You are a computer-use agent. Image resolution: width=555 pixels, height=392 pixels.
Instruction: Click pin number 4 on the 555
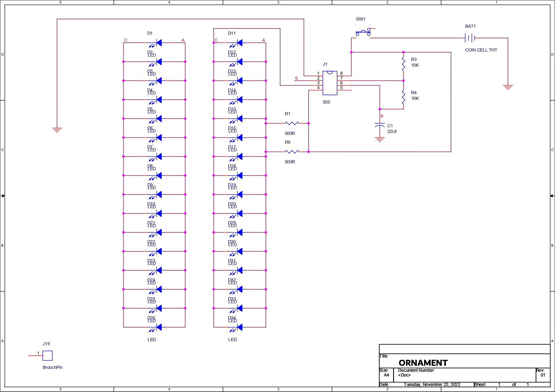point(318,87)
